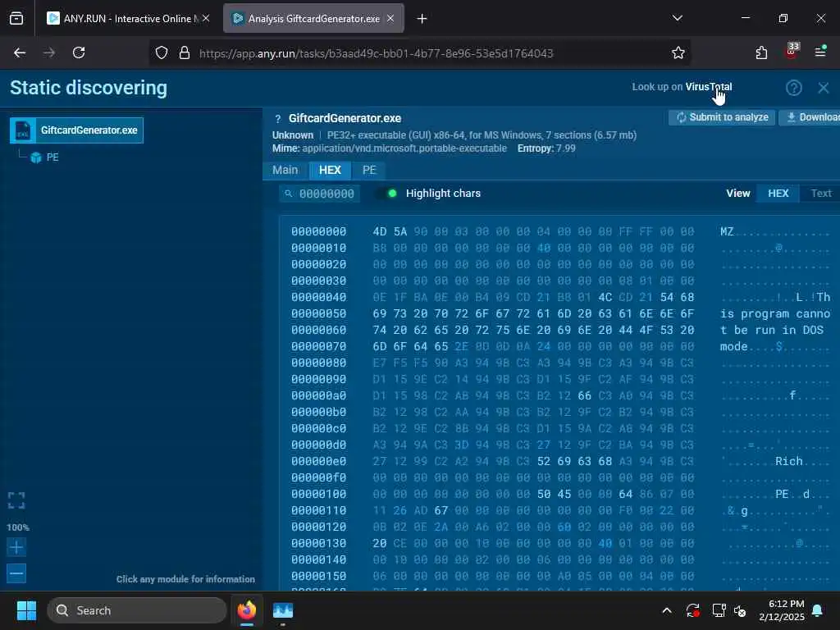This screenshot has width=840, height=630.
Task: Toggle fullscreen for the module tree
Action: click(x=16, y=500)
